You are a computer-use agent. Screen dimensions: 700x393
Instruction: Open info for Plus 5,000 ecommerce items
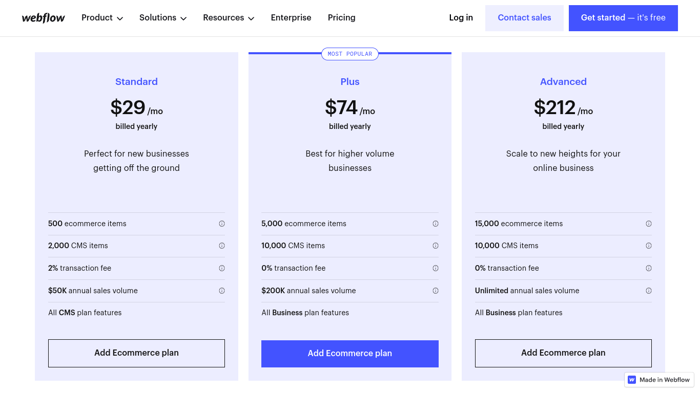[435, 224]
